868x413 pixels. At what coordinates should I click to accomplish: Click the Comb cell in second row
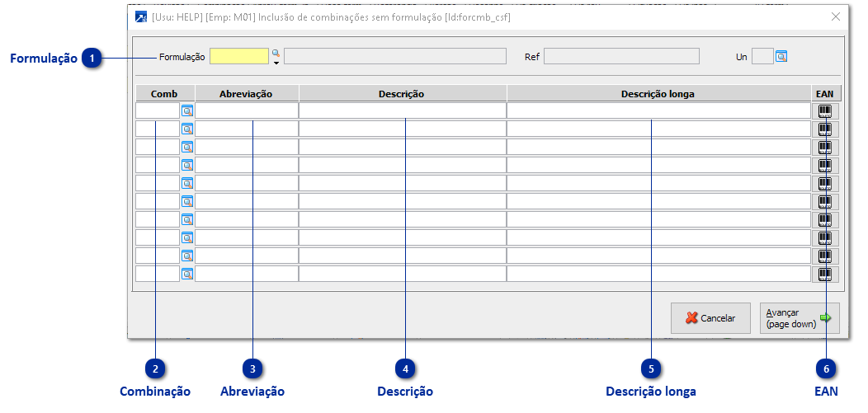pyautogui.click(x=158, y=129)
